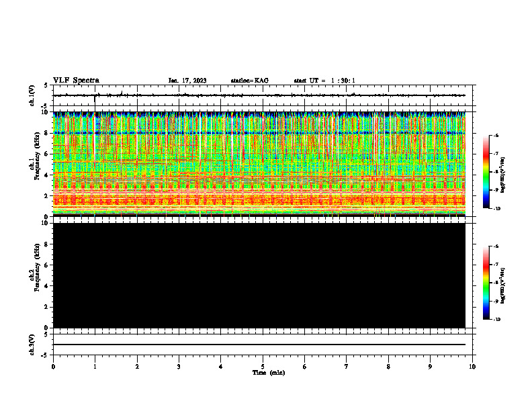The image size is (532, 411).
Task: Click the 10 minute tick label
Action: pos(472,367)
